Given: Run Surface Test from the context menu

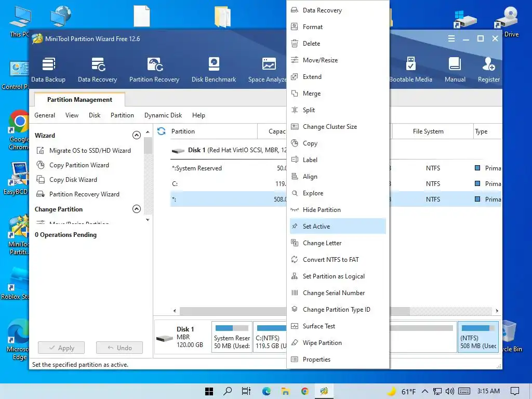Looking at the screenshot, I should 338,326.
